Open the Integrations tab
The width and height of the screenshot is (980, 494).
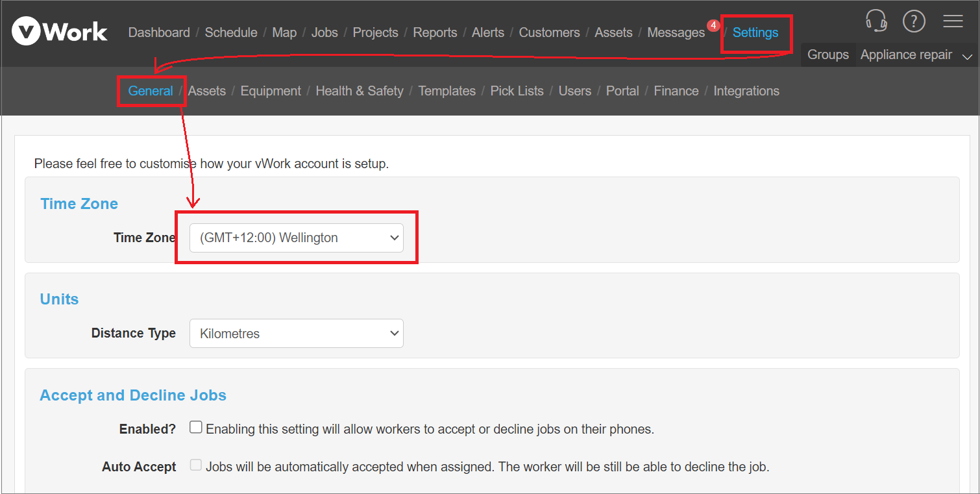pyautogui.click(x=746, y=91)
